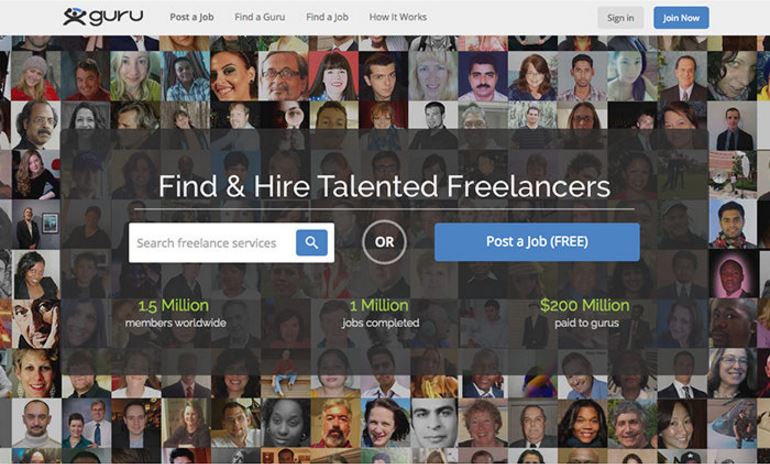Open the Post a Job menu item
770x464 pixels.
tap(192, 17)
